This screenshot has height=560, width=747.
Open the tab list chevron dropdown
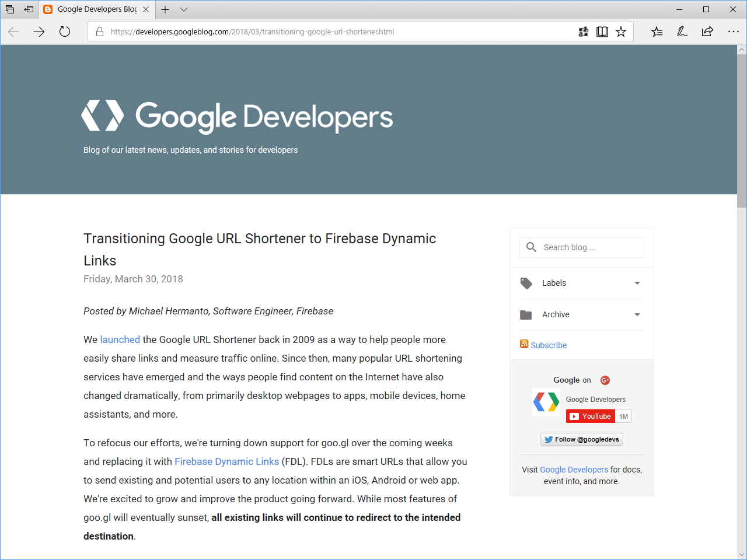pos(184,9)
